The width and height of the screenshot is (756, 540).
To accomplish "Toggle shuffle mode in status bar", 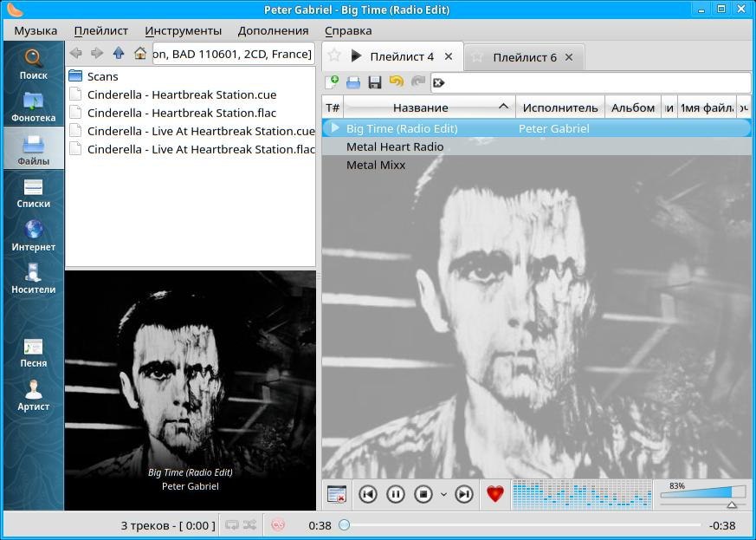I will [249, 524].
